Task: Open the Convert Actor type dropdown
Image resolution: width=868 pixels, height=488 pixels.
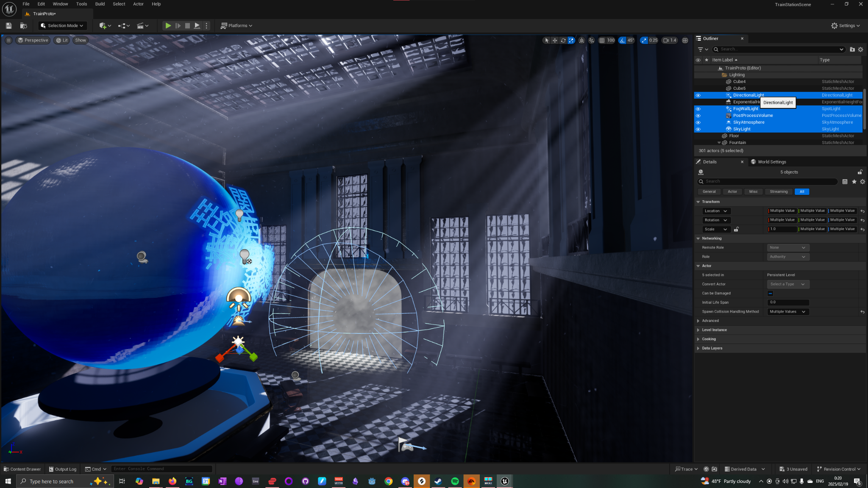Action: click(787, 284)
